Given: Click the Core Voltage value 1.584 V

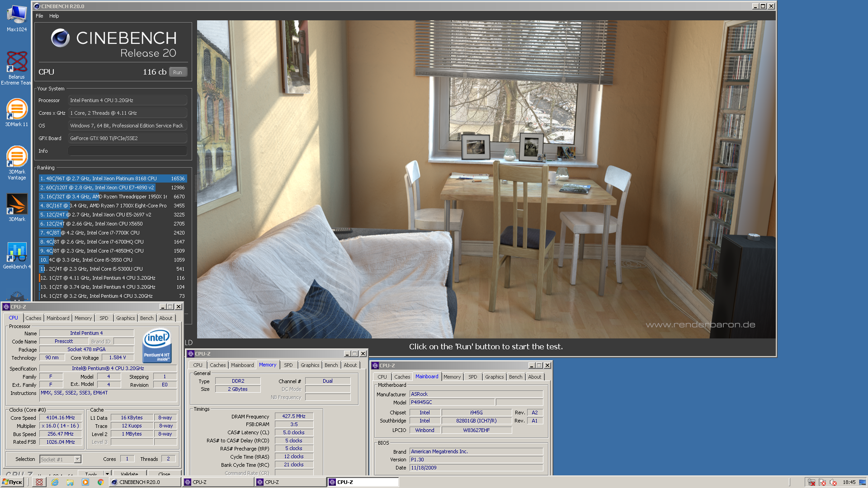Looking at the screenshot, I should click(x=118, y=357).
